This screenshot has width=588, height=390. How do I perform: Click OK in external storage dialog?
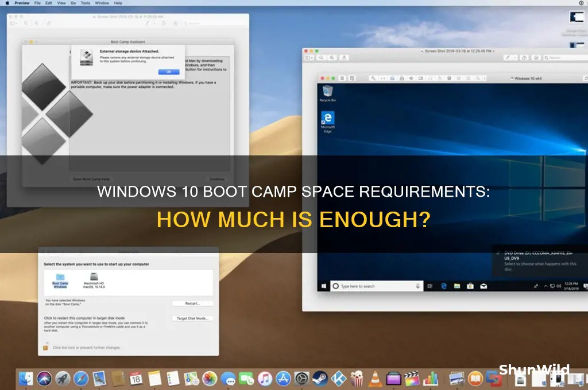coord(169,72)
